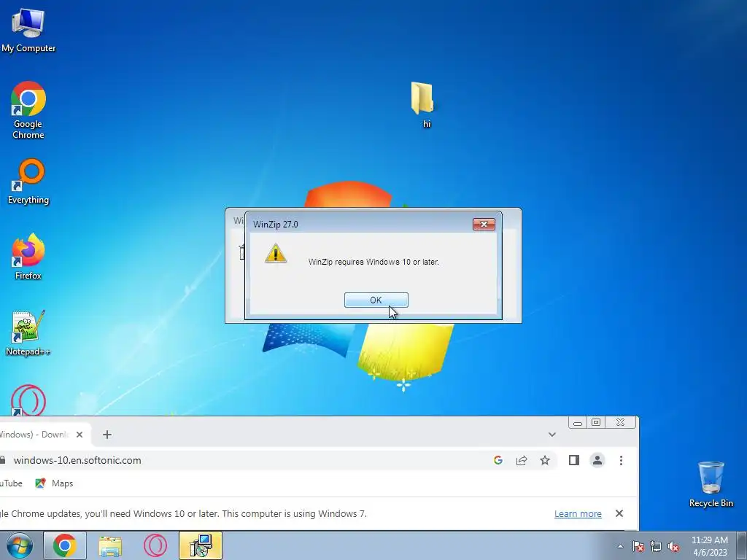This screenshot has height=560, width=747.
Task: Open the Notepad++ desktop shortcut
Action: [x=28, y=332]
